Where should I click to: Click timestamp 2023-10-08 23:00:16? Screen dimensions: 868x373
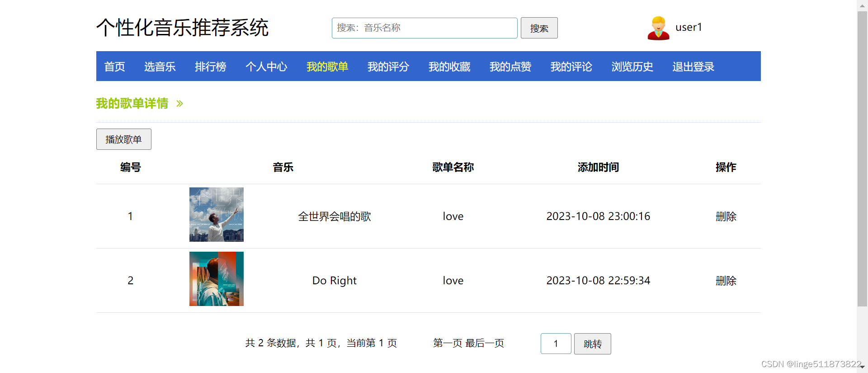pyautogui.click(x=598, y=216)
